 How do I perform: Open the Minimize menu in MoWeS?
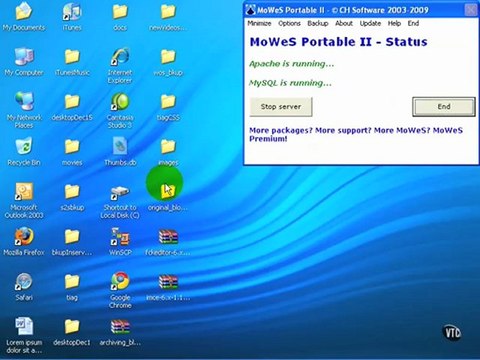[259, 23]
